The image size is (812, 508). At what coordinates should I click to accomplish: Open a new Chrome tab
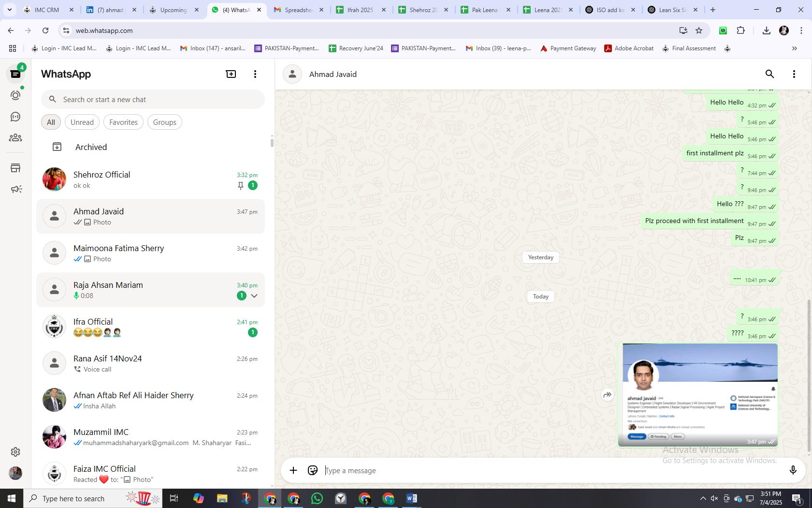coord(712,10)
